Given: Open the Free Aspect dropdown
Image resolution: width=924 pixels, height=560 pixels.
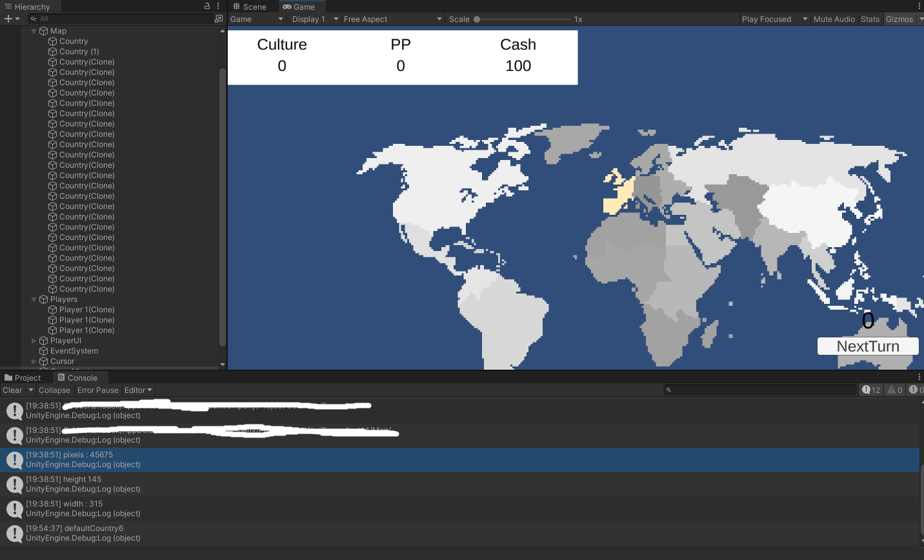Looking at the screenshot, I should 392,19.
